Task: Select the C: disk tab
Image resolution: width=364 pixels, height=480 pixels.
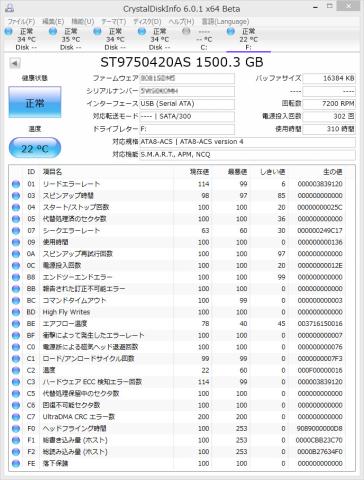Action: pyautogui.click(x=204, y=39)
